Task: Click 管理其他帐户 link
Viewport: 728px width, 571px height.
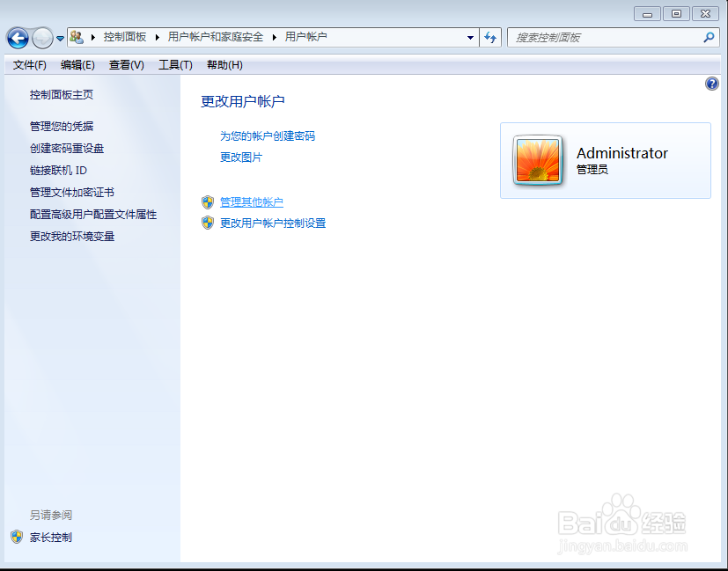Action: 251,202
